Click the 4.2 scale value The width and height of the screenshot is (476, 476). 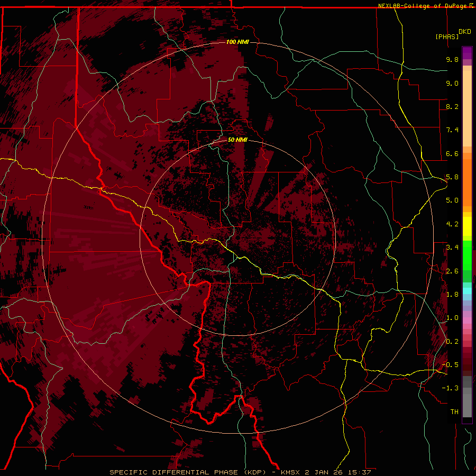pos(452,224)
